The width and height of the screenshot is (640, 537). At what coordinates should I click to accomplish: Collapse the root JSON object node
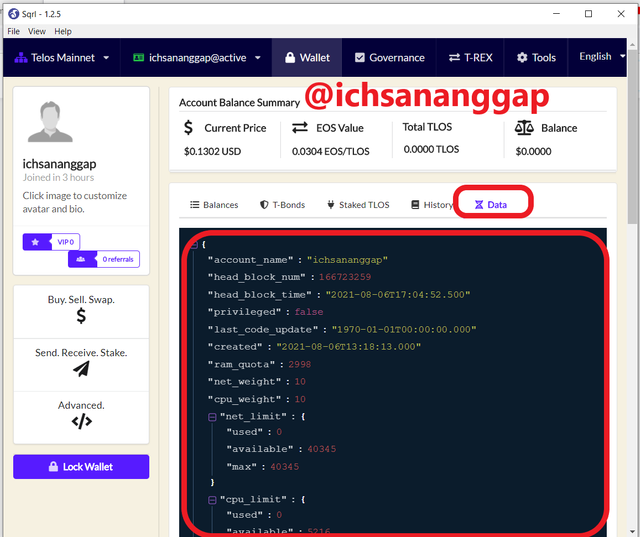point(194,245)
